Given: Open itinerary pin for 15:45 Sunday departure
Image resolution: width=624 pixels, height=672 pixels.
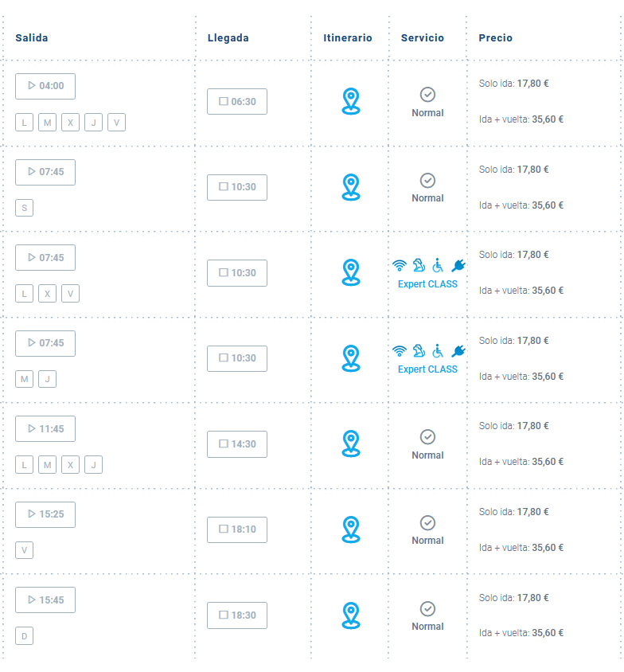Looking at the screenshot, I should pos(351,615).
